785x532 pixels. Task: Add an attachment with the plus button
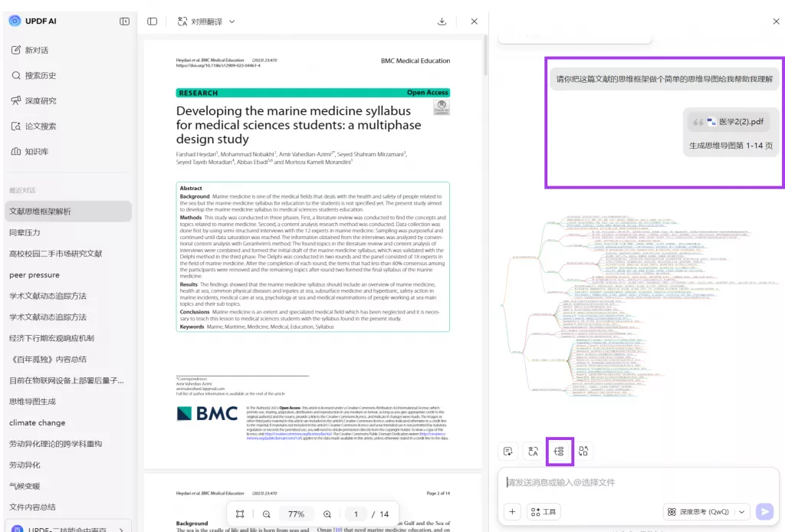tap(513, 512)
